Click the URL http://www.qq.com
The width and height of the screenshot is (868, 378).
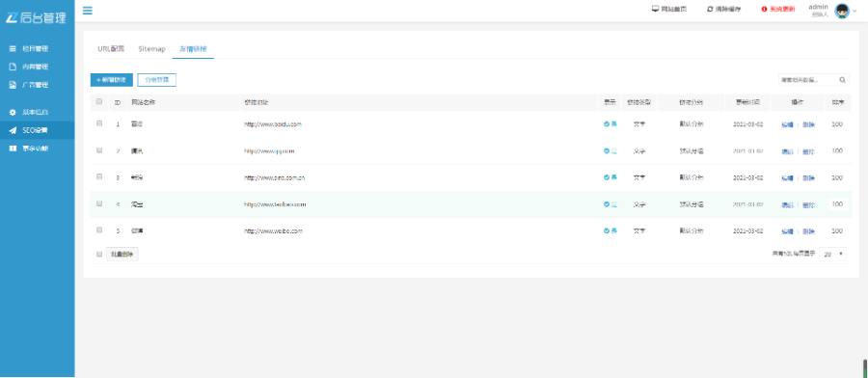[x=269, y=150]
